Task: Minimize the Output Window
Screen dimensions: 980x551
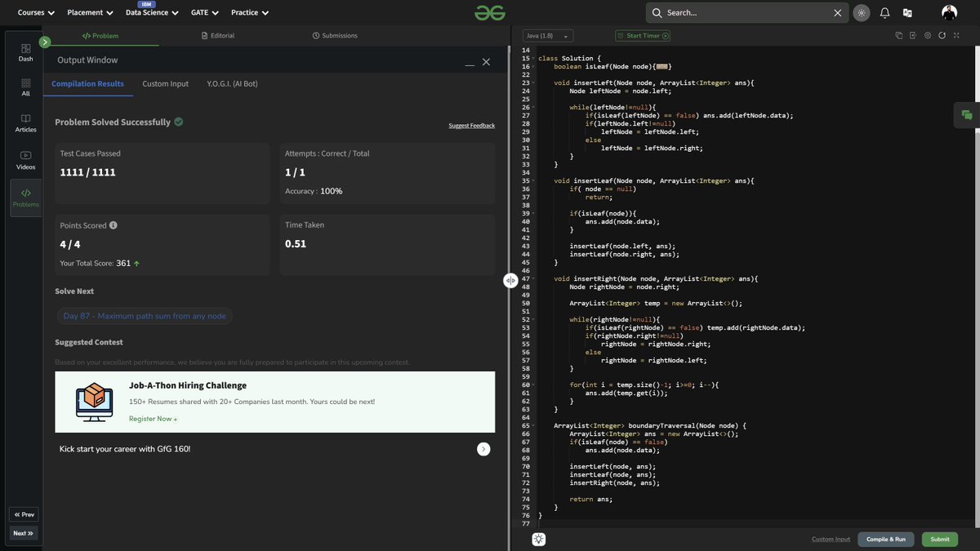Action: pyautogui.click(x=470, y=64)
